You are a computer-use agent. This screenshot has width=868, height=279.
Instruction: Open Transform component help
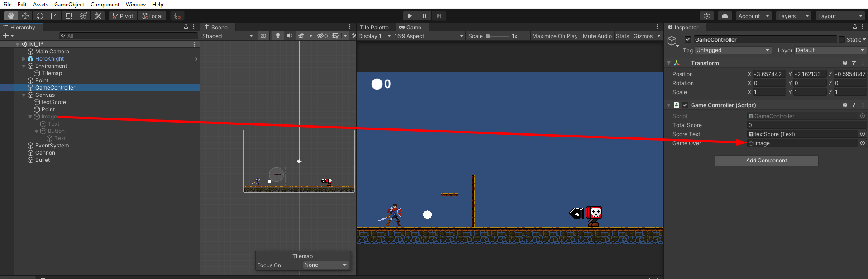[845, 63]
